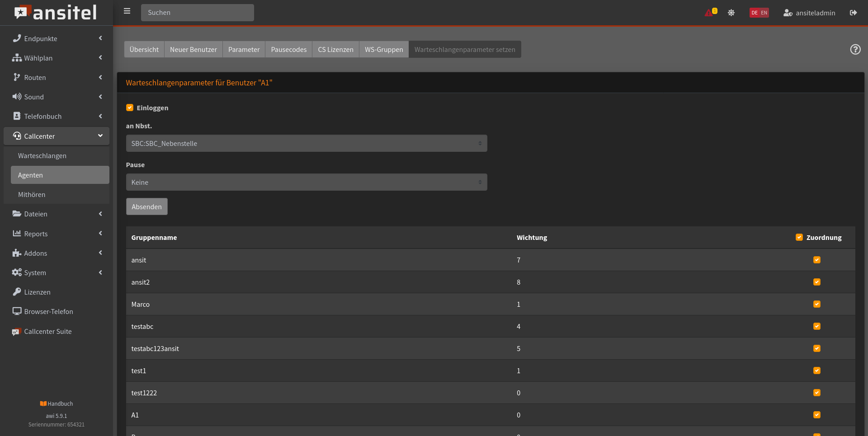Open the WS-Gruppen tab
The image size is (868, 436).
(x=383, y=49)
